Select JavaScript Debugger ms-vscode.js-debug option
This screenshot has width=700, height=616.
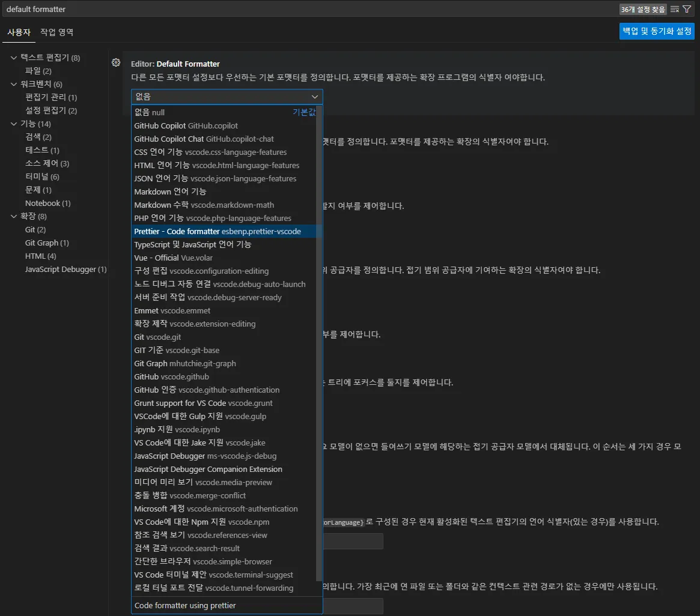tap(224, 456)
